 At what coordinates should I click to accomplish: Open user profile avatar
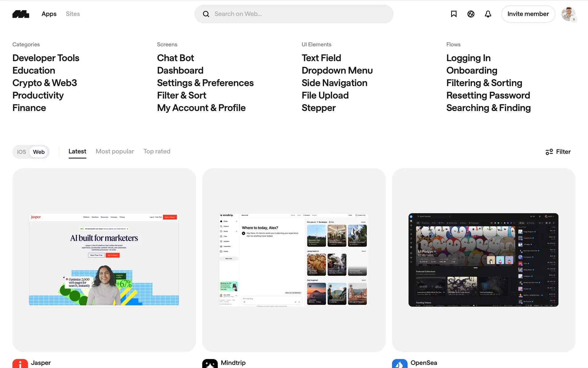coord(568,14)
